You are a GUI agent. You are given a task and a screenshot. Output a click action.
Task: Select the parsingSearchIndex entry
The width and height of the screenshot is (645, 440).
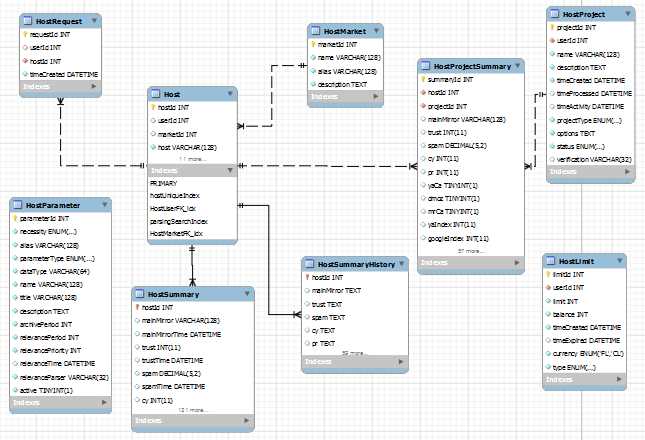coord(179,221)
